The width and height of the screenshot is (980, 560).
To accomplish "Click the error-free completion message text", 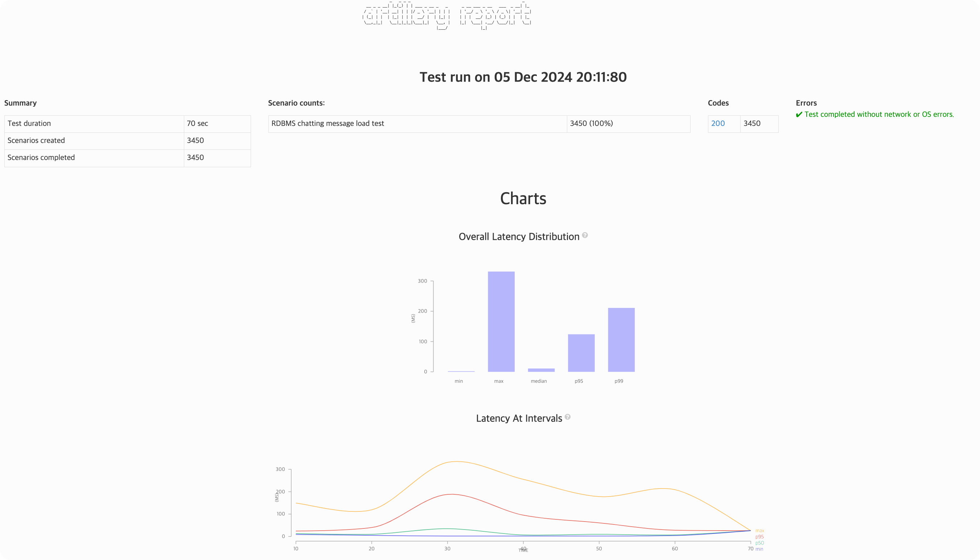I will pyautogui.click(x=879, y=115).
